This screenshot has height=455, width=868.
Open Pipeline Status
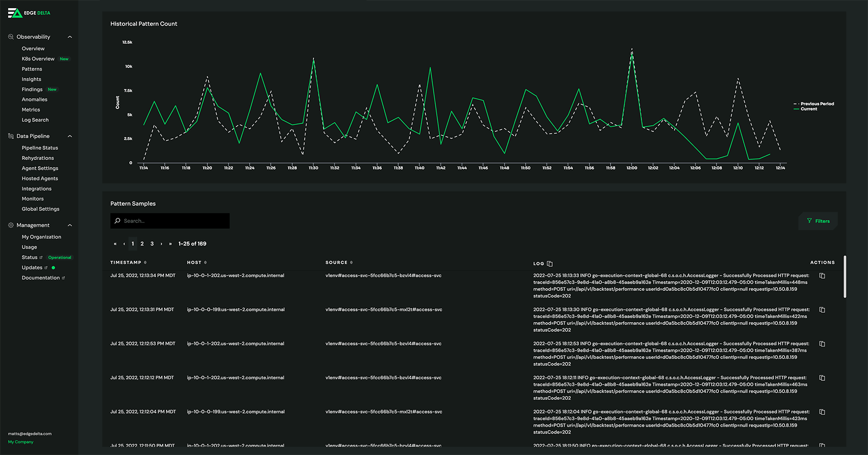40,148
